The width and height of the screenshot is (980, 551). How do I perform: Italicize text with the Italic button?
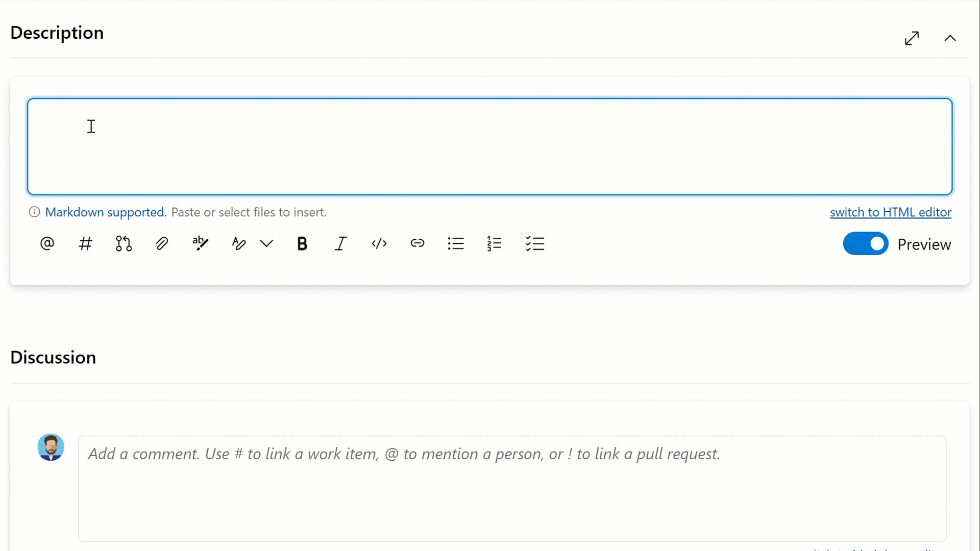(x=340, y=244)
